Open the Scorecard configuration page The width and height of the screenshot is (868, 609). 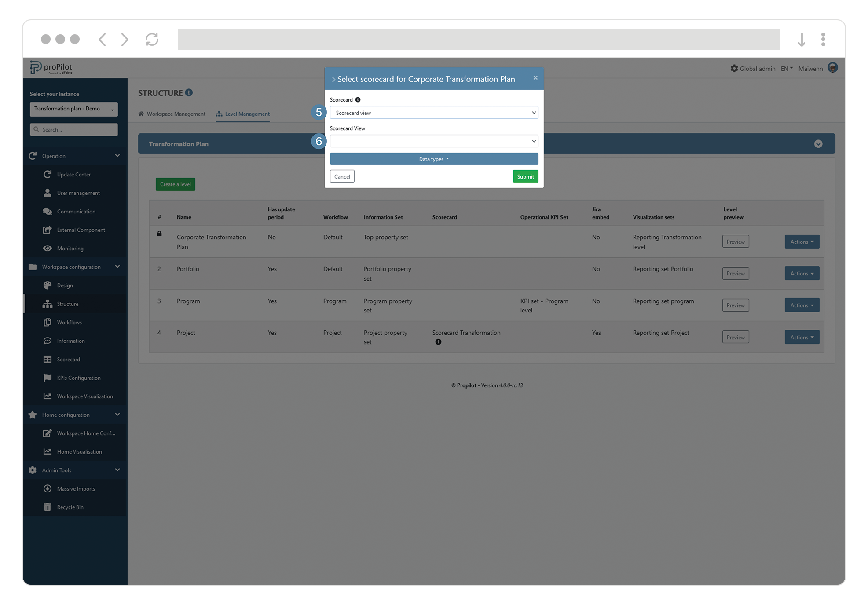click(x=69, y=359)
